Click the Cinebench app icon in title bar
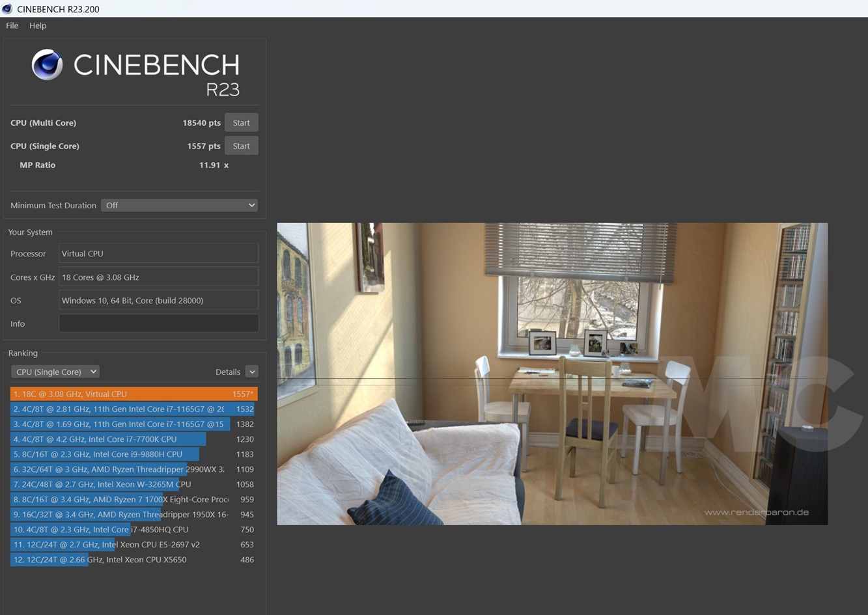This screenshot has width=868, height=615. (x=7, y=9)
